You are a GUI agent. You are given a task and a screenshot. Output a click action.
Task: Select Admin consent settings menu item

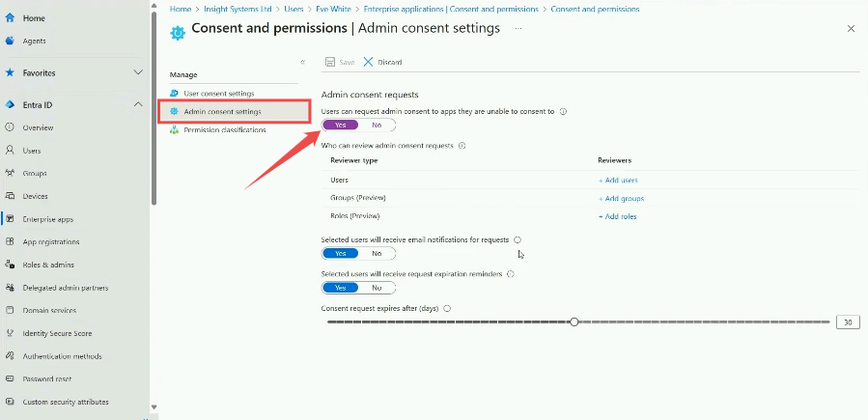[x=222, y=112]
